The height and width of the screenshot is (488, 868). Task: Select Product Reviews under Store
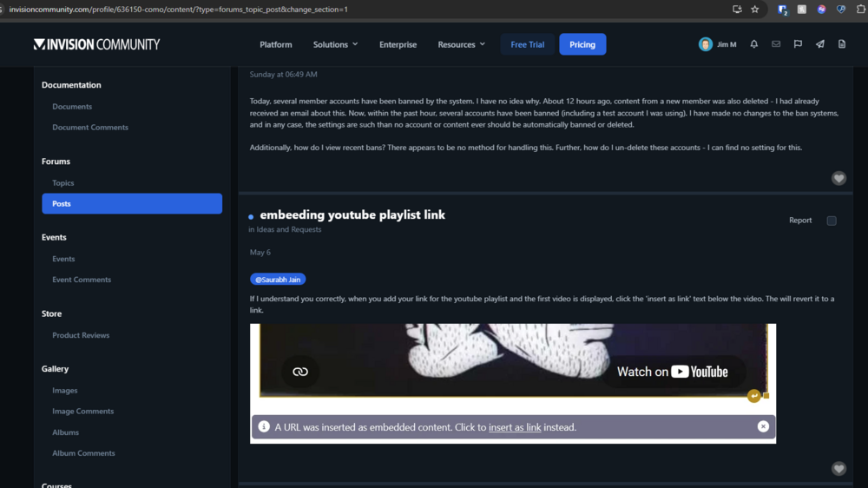coord(81,335)
